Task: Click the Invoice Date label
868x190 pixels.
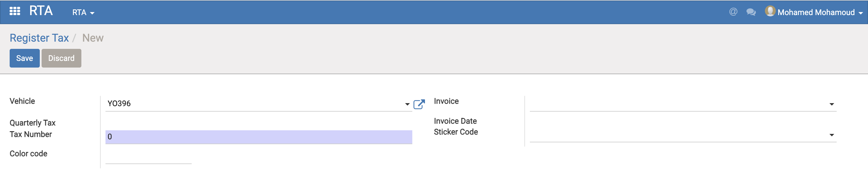Action: click(x=455, y=121)
